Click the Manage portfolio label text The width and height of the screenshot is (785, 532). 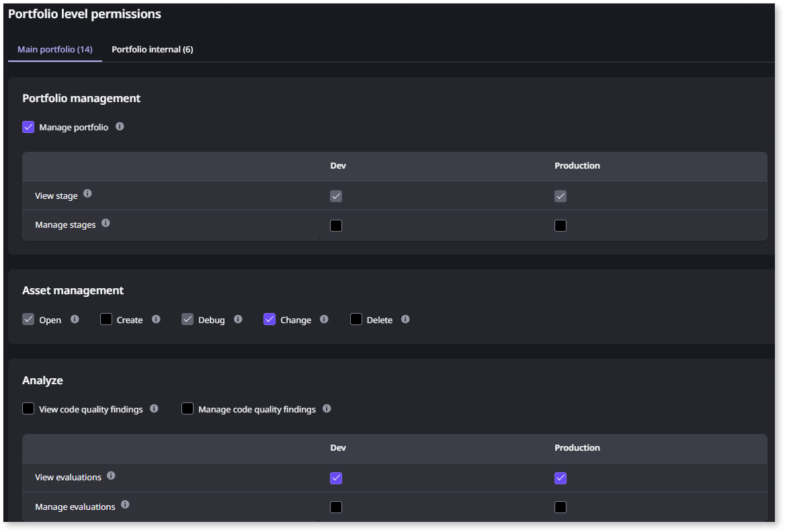tap(74, 128)
